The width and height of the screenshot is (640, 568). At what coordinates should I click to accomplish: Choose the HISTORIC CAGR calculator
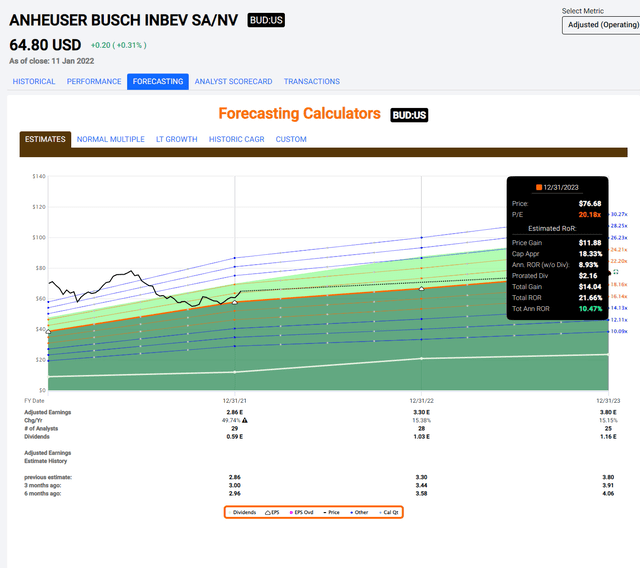(x=237, y=139)
